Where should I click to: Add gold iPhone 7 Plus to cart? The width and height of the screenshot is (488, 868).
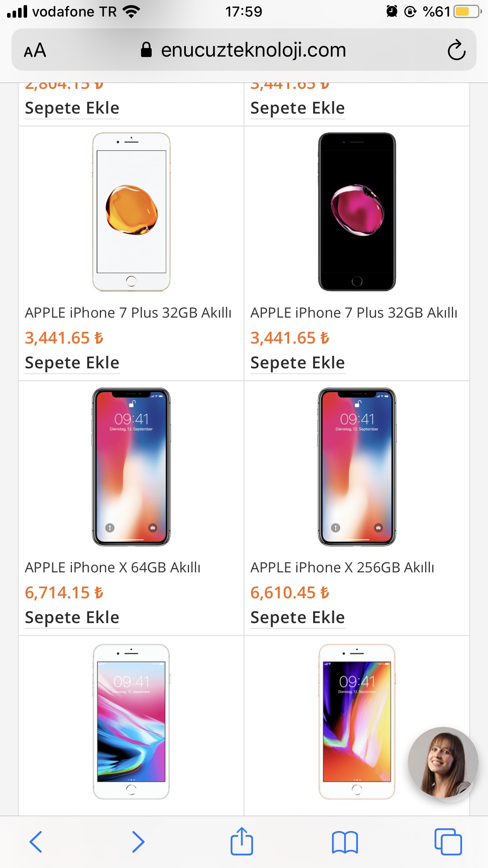[72, 363]
